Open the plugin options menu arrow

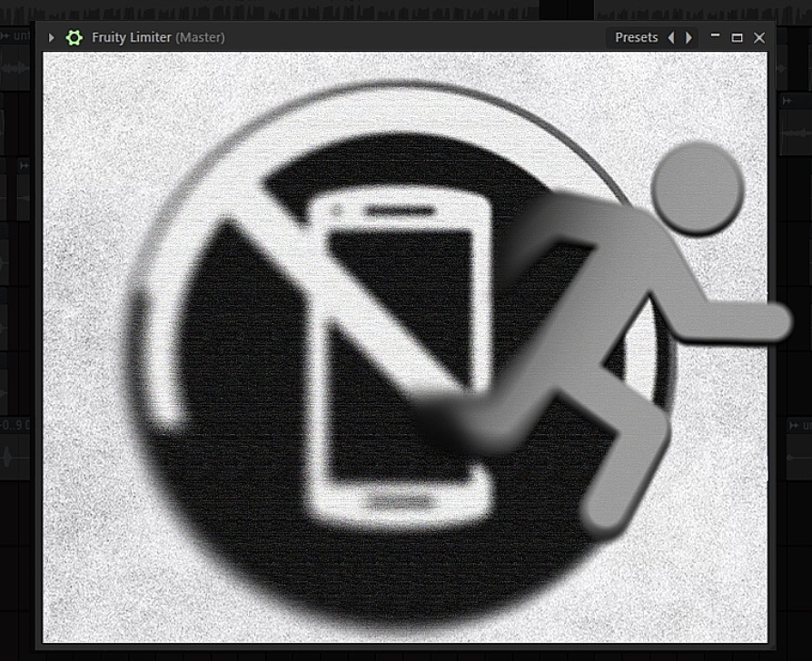pos(52,37)
